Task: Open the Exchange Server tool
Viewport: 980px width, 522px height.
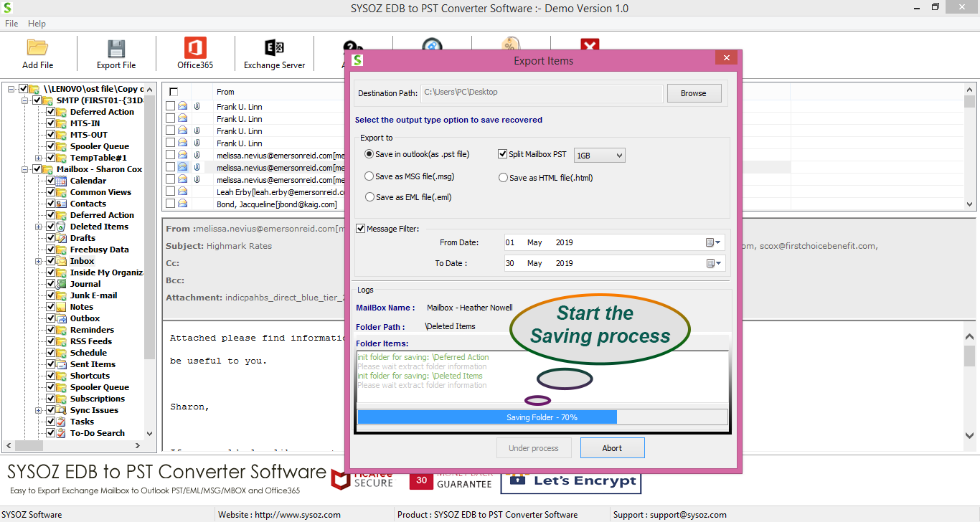Action: click(x=274, y=48)
